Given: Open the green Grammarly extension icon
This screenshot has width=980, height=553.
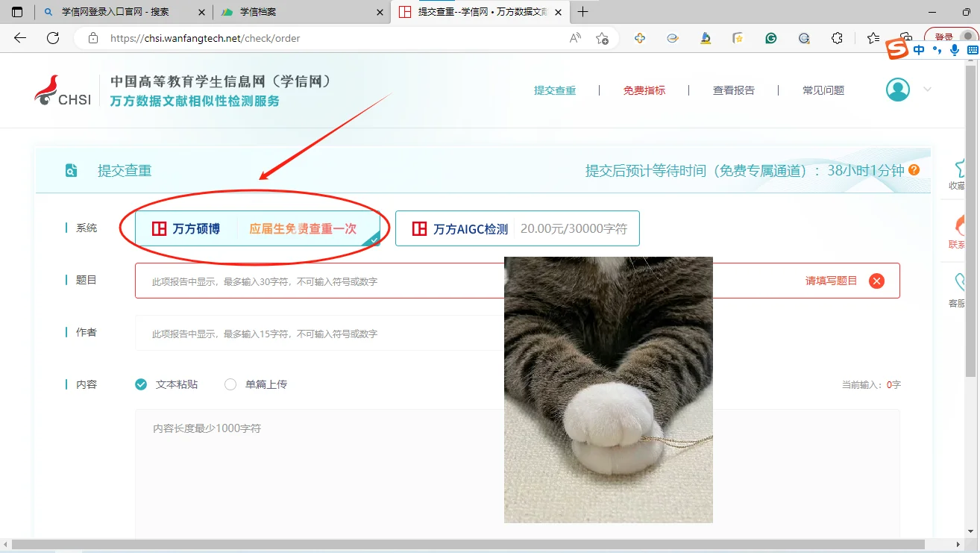Looking at the screenshot, I should pos(771,38).
